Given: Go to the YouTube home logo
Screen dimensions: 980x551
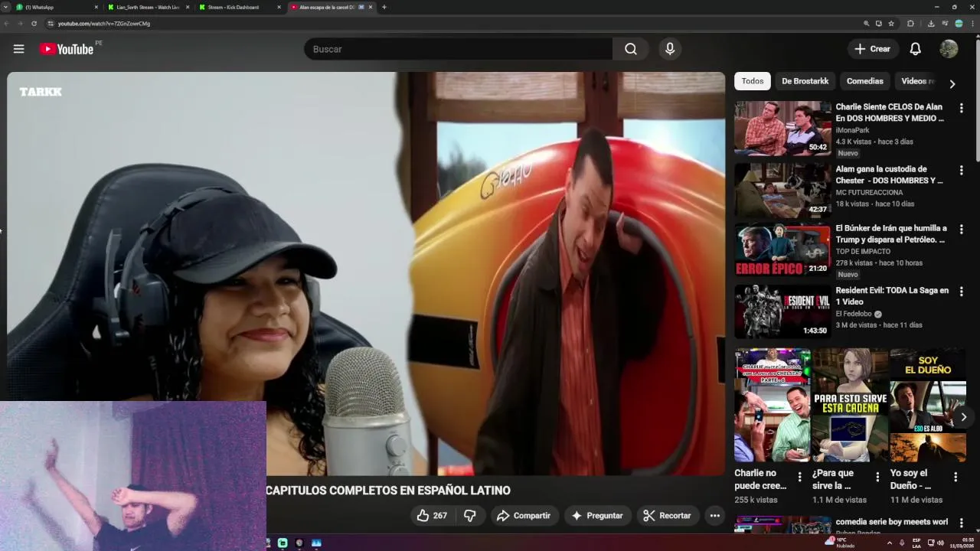Looking at the screenshot, I should click(x=66, y=49).
